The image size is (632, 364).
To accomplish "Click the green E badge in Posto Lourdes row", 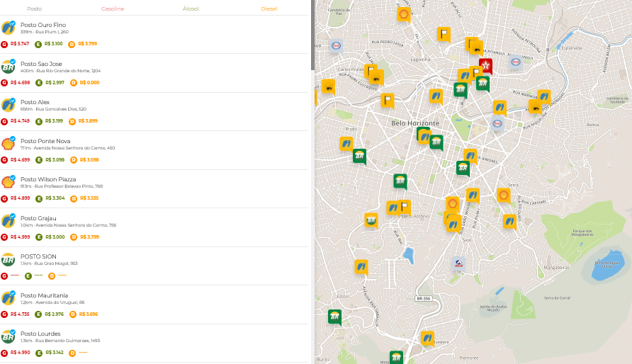I will (39, 353).
